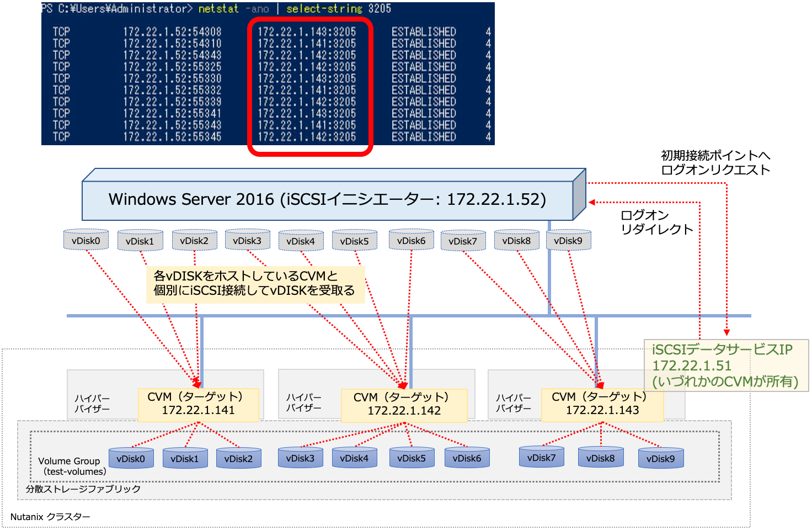Screen dimensions: 812x530
Task: Select gray vDisk1 cylinder under Windows Server
Action: 140,241
